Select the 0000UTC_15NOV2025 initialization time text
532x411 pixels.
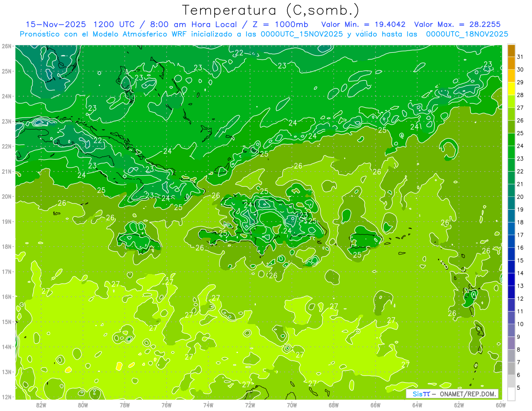tap(302, 34)
